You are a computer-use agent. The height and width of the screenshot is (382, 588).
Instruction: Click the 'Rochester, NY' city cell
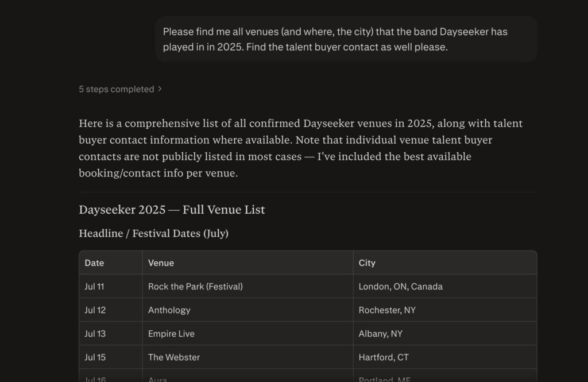click(387, 310)
